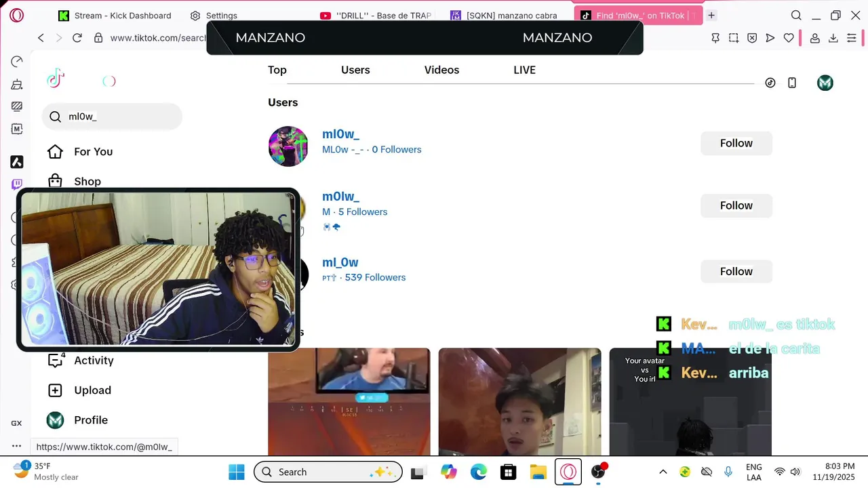Open File Explorer from the taskbar
The width and height of the screenshot is (868, 488).
[538, 472]
